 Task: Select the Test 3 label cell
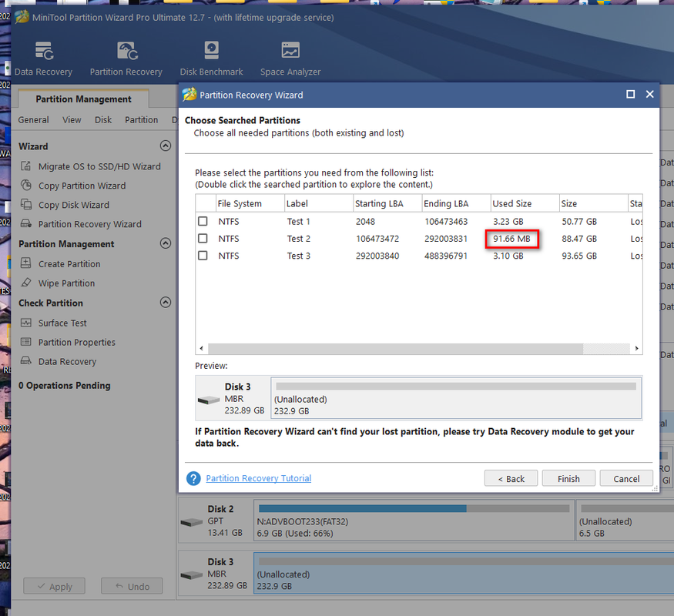pyautogui.click(x=298, y=256)
